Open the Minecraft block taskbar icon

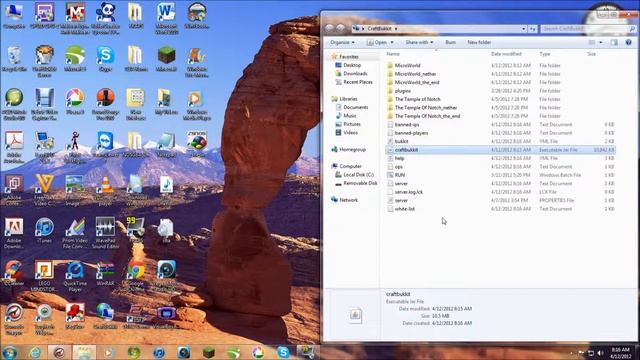(x=209, y=352)
